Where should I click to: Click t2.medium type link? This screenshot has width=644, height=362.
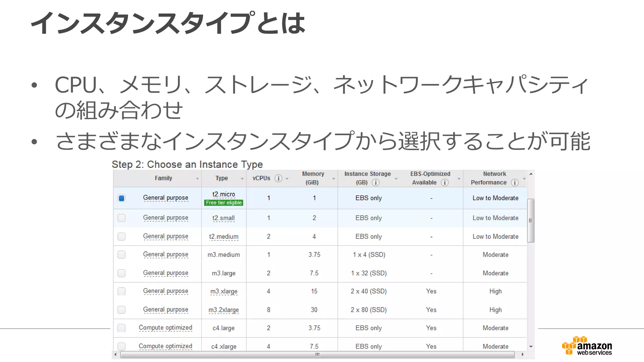pyautogui.click(x=224, y=237)
